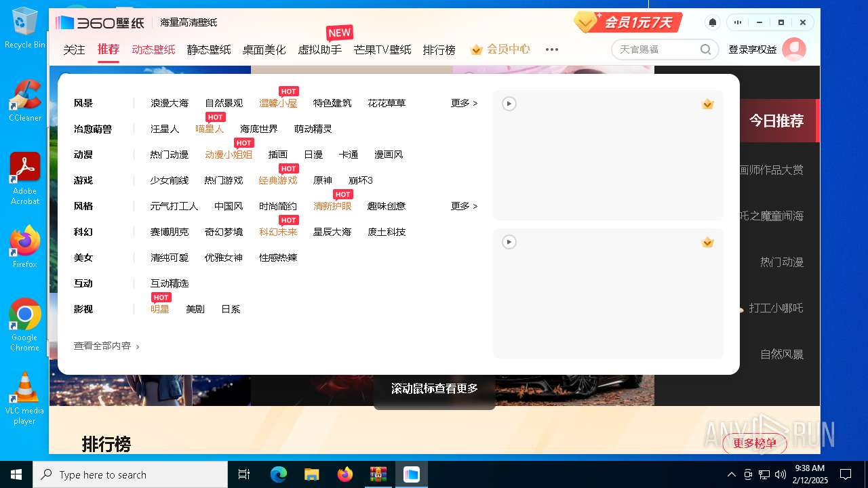868x488 pixels.
Task: Click the search magnifier icon
Action: [706, 49]
